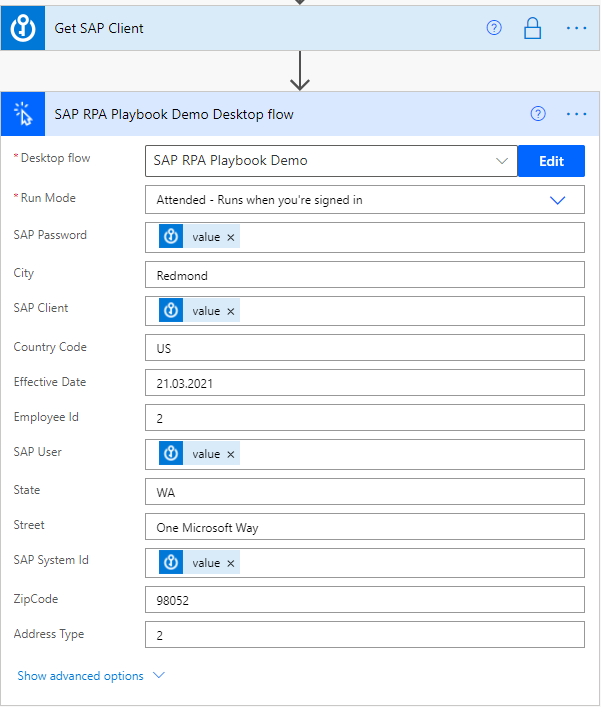Viewport: 601px width, 707px height.
Task: Click the ZipCode field with 98052
Action: 365,600
